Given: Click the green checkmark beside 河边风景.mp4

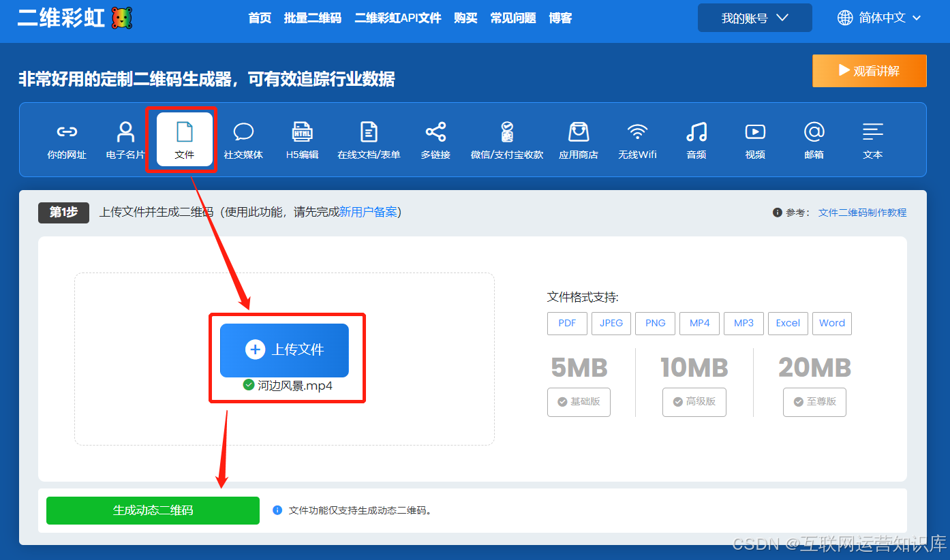Looking at the screenshot, I should tap(249, 385).
